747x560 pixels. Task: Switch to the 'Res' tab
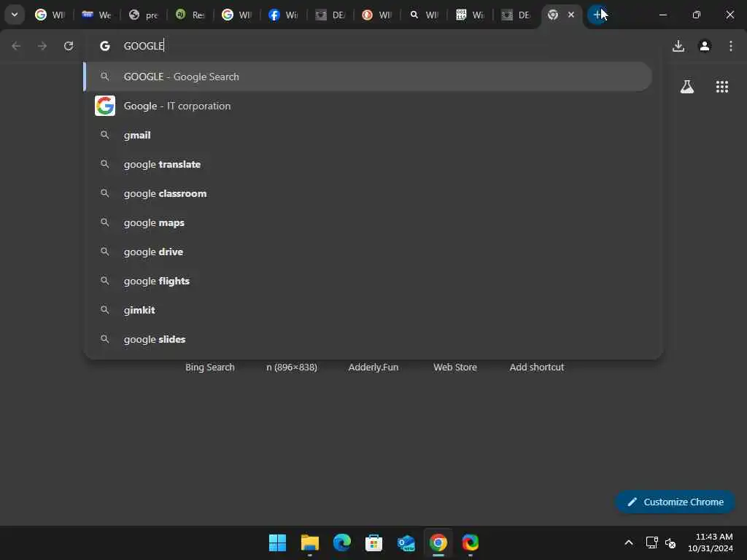pos(190,15)
